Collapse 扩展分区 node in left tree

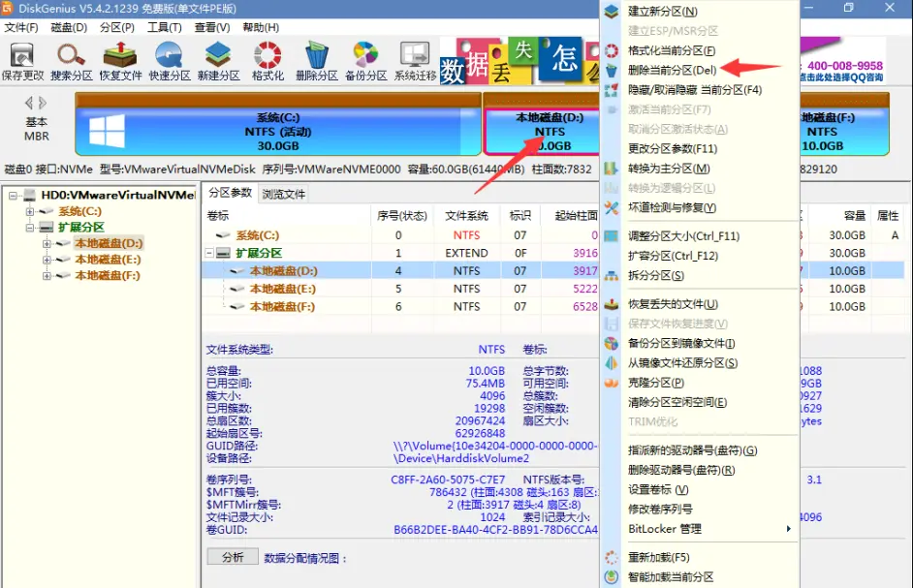(x=29, y=228)
